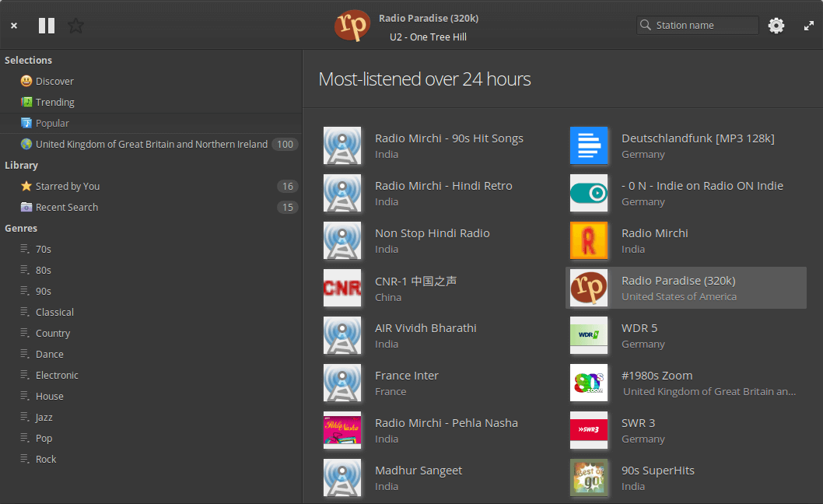
Task: Select the Country genre
Action: pos(151,333)
